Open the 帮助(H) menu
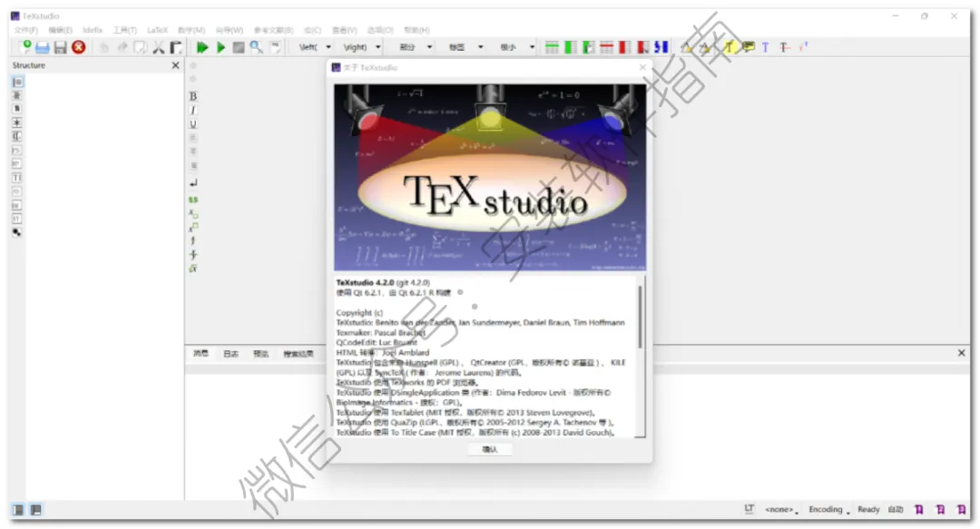This screenshot has height=529, width=980. (x=416, y=30)
